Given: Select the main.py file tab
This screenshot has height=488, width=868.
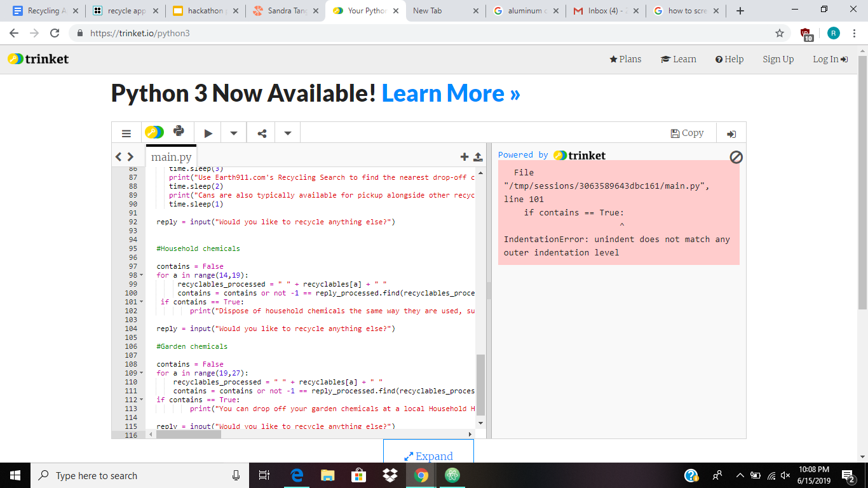Looking at the screenshot, I should tap(172, 157).
